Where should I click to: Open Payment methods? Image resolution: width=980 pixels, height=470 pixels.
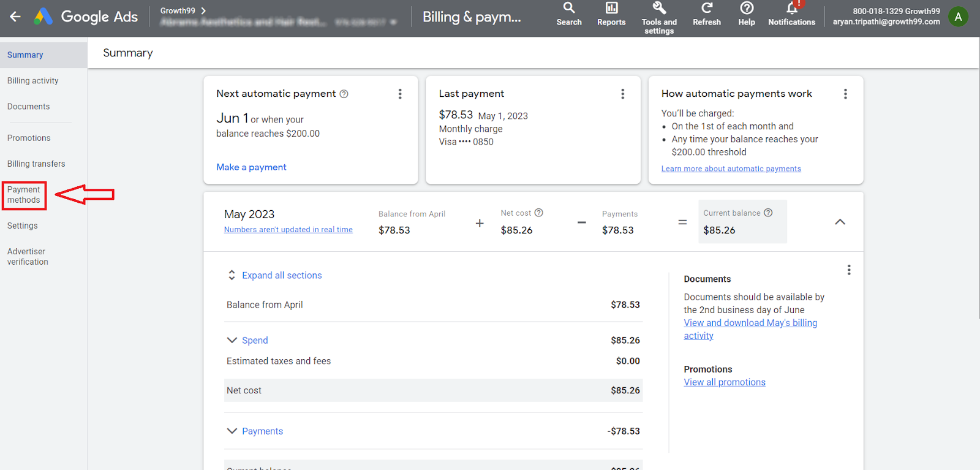[24, 195]
